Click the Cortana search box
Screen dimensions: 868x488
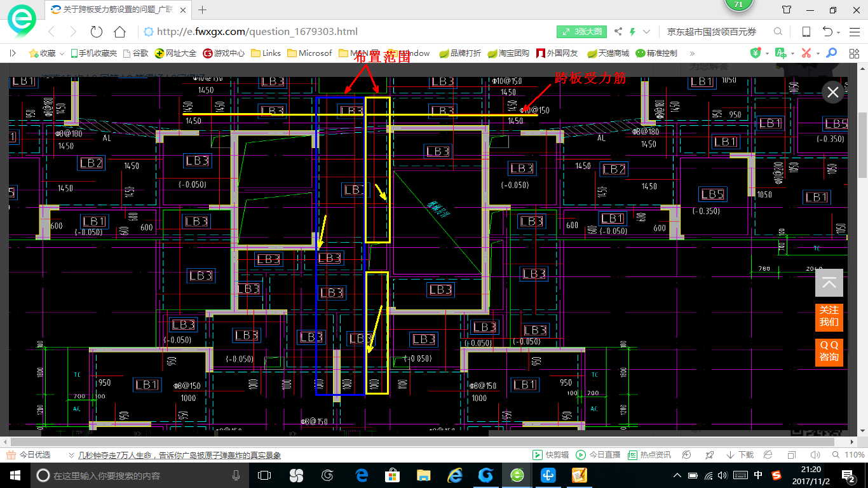point(139,475)
